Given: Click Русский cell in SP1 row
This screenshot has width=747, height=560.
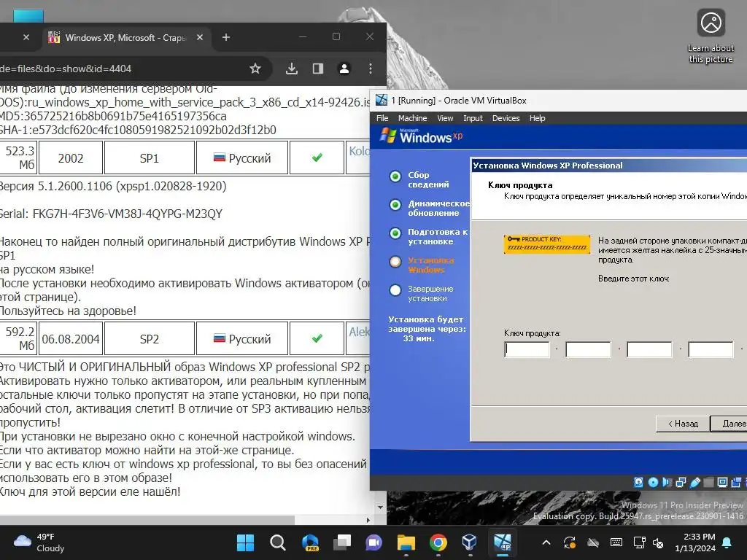Looking at the screenshot, I should point(242,157).
